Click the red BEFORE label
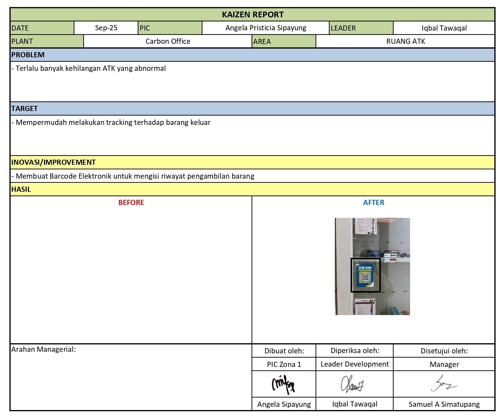 pos(131,203)
